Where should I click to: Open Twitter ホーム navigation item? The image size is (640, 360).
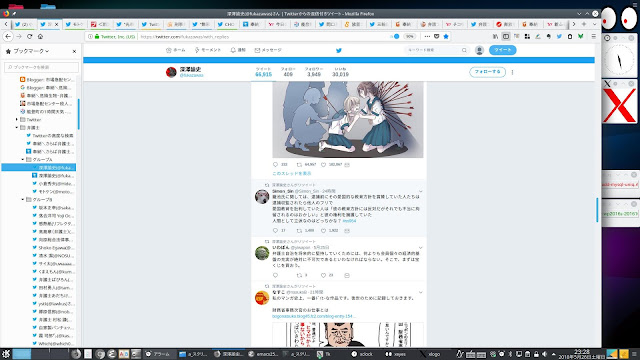176,50
